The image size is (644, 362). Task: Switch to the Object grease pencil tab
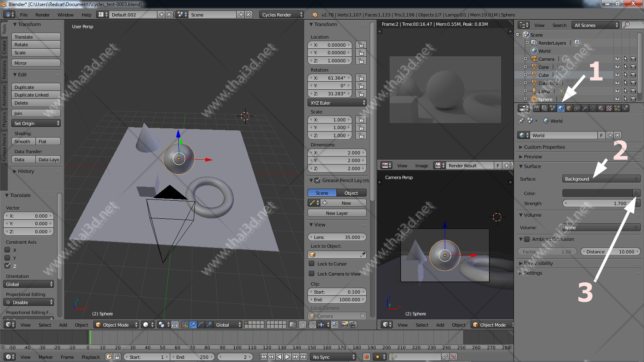point(351,193)
